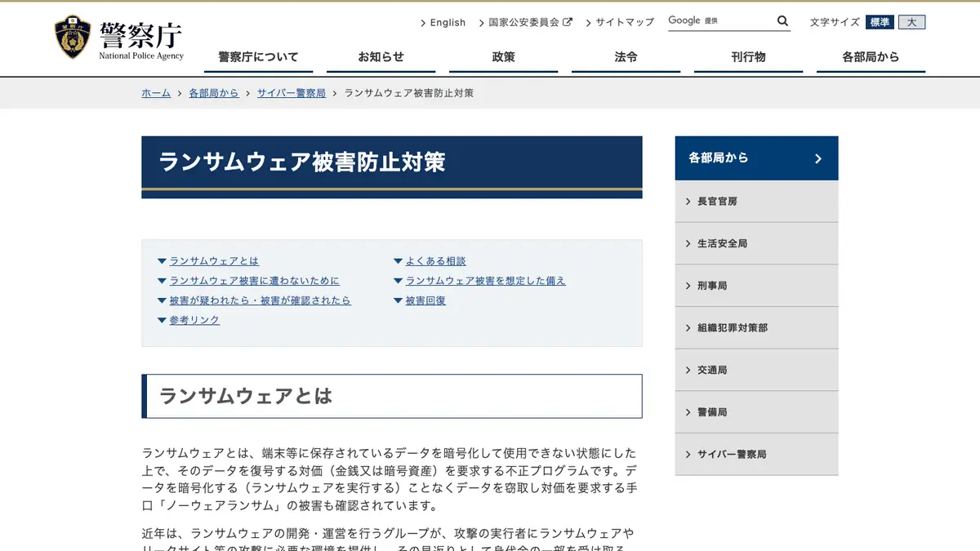The height and width of the screenshot is (551, 980).
Task: Set text size to 標準
Action: click(x=880, y=22)
